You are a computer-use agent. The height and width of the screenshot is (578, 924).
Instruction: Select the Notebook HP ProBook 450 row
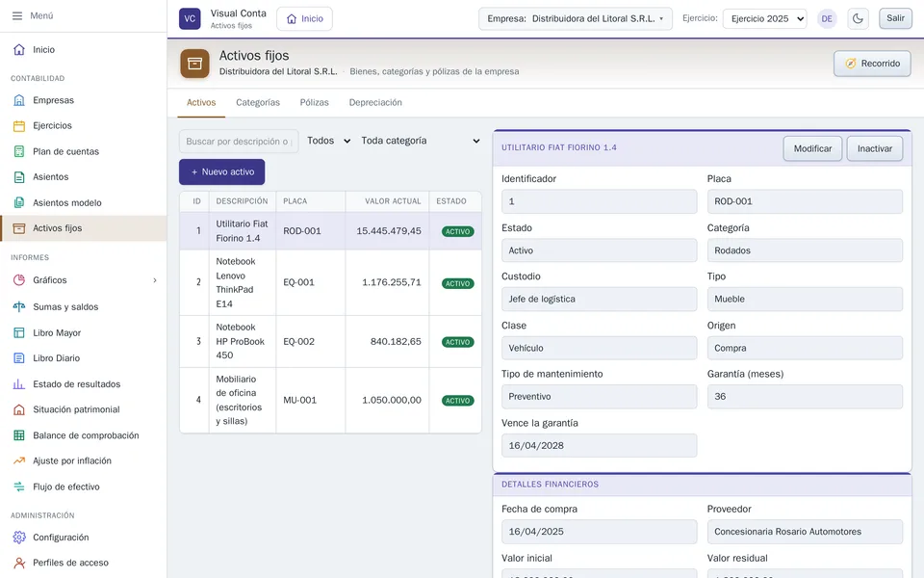pos(330,341)
